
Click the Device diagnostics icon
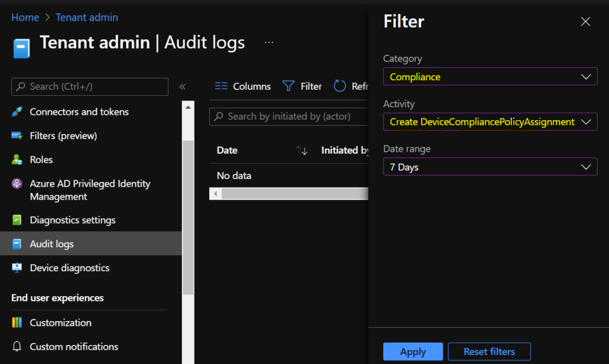tap(17, 268)
